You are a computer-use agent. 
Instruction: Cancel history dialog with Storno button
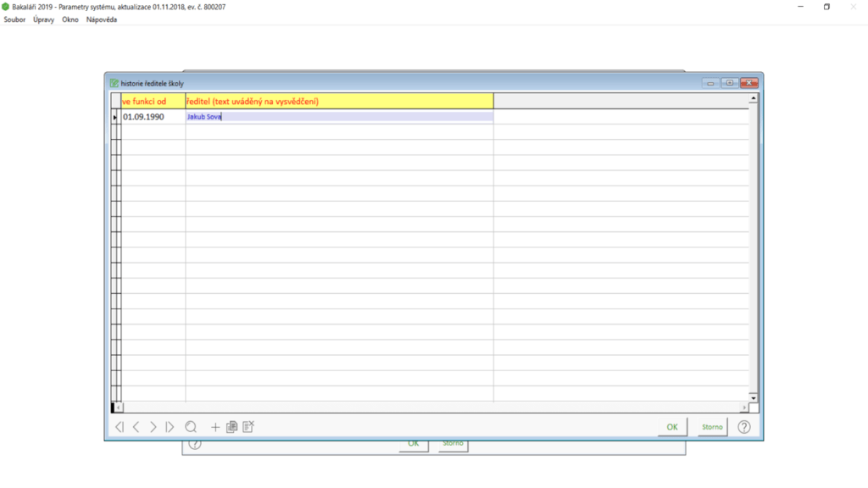pos(712,427)
